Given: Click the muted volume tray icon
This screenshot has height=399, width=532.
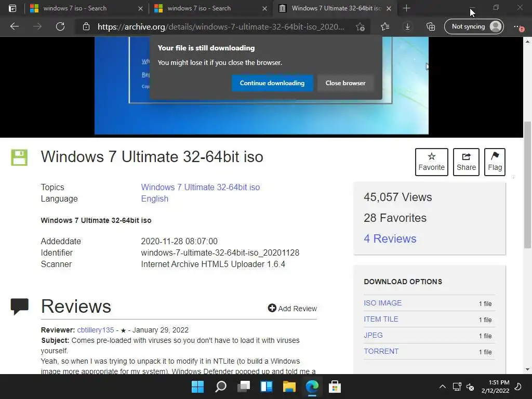Looking at the screenshot, I should coord(470,387).
